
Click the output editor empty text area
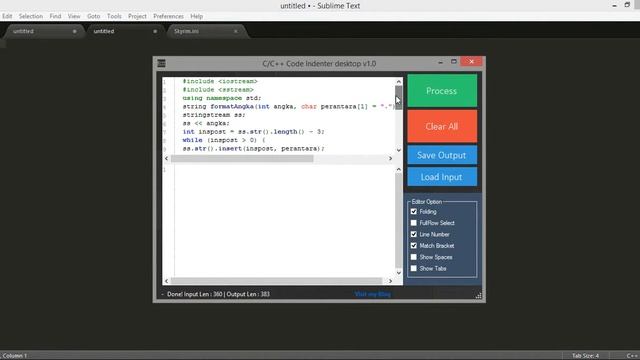pyautogui.click(x=284, y=221)
